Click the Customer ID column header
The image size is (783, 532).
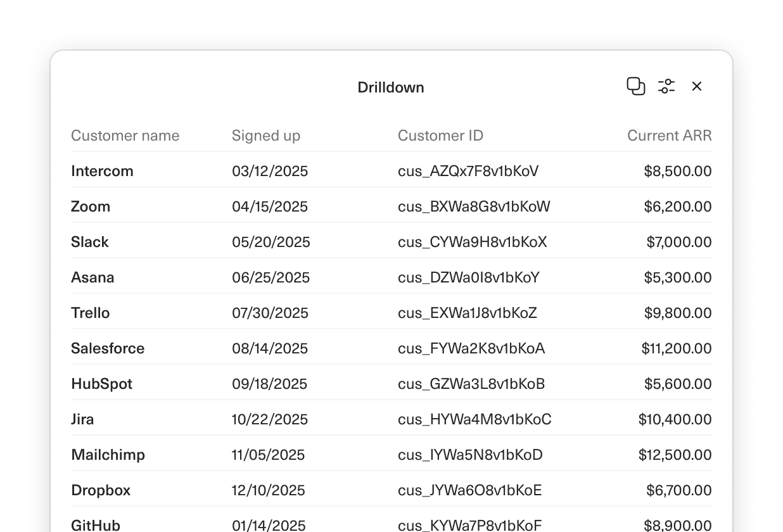440,136
